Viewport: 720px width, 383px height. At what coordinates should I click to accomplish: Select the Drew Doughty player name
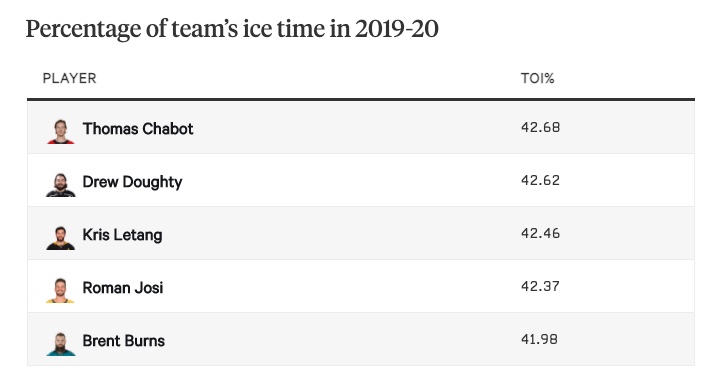(132, 182)
